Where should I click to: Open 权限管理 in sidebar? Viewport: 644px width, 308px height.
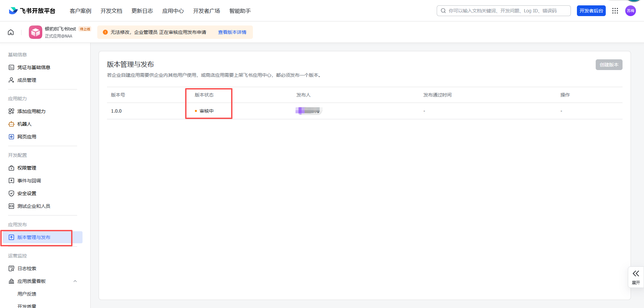coord(27,168)
